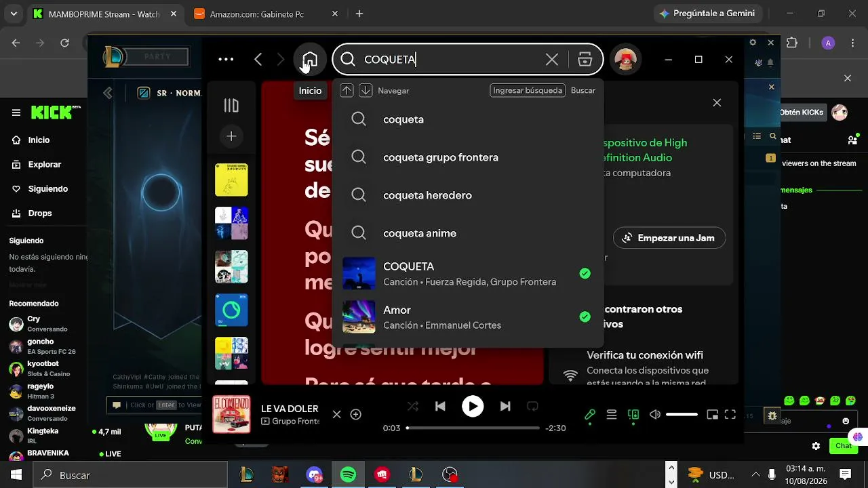868x488 pixels.
Task: Clear the COQUETA search text
Action: pos(552,60)
